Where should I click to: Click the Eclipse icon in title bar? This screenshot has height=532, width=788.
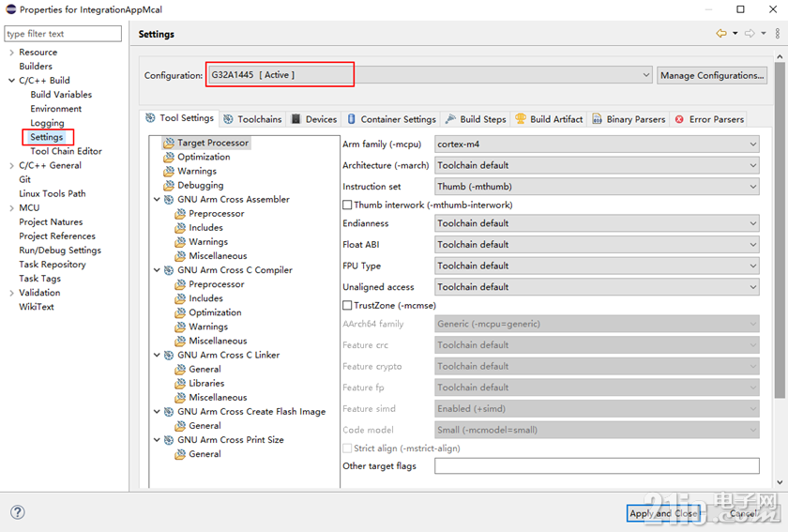pyautogui.click(x=10, y=9)
